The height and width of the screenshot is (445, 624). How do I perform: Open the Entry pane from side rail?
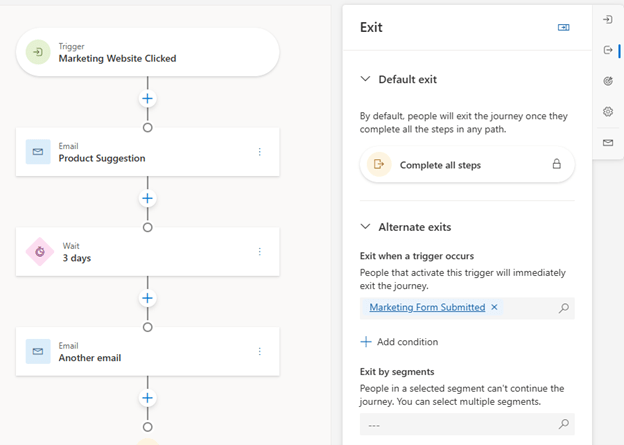pyautogui.click(x=608, y=19)
